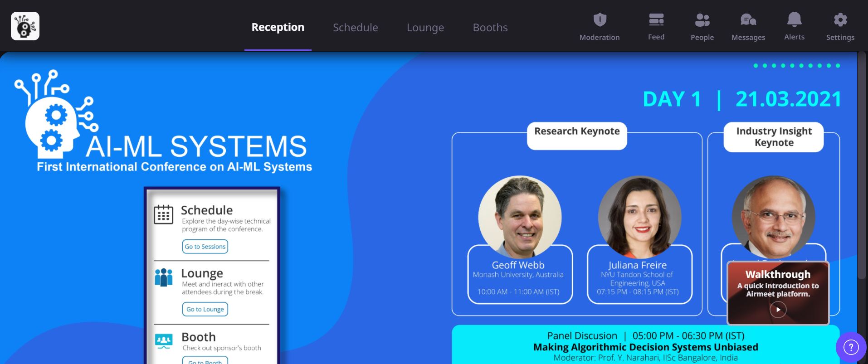Click the Research Keynote label
Screen dimensions: 868x364
click(577, 131)
